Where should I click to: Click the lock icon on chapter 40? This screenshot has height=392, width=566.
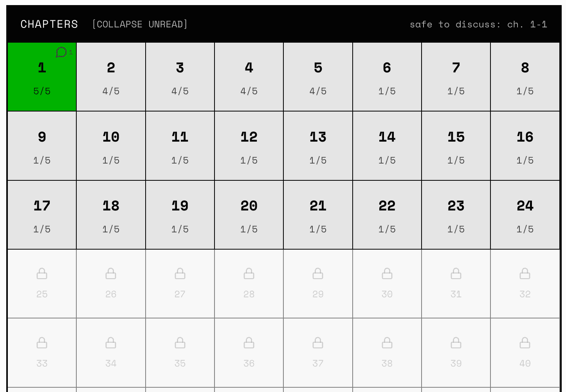pyautogui.click(x=525, y=343)
